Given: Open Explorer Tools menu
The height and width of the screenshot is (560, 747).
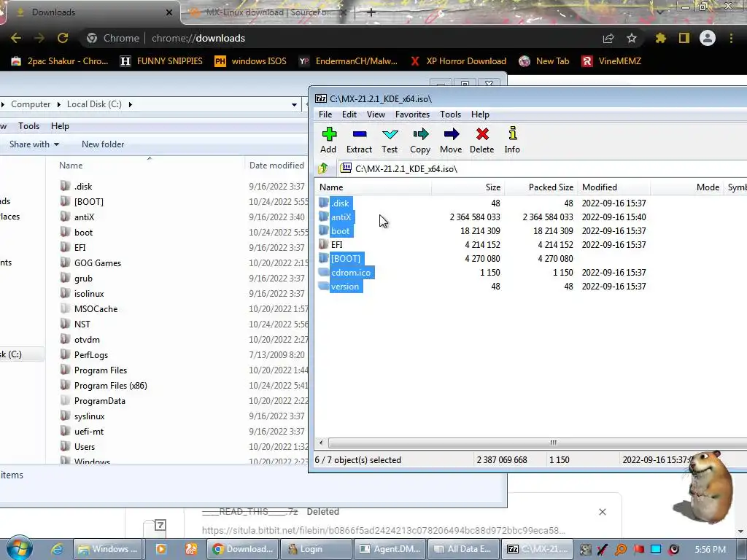Looking at the screenshot, I should [x=28, y=126].
